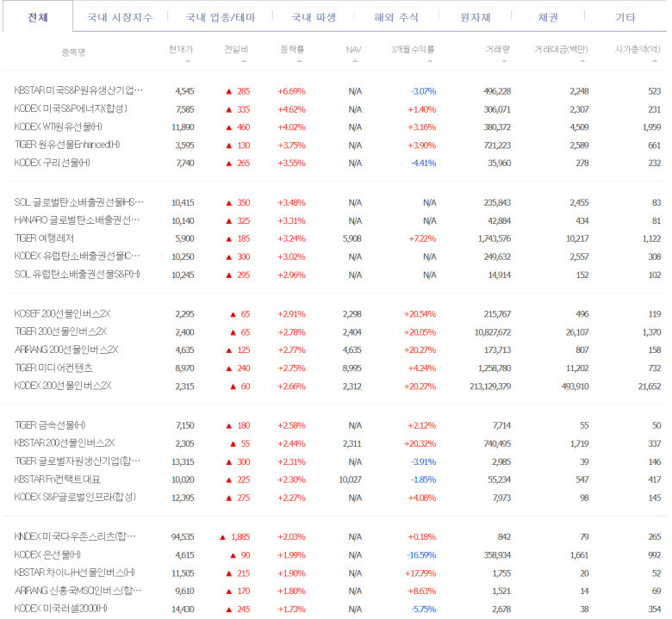Viewport: 672px width, 619px height.
Task: Open SOL 유럽탄소배출권선물S&P(H) link
Action: pyautogui.click(x=78, y=274)
